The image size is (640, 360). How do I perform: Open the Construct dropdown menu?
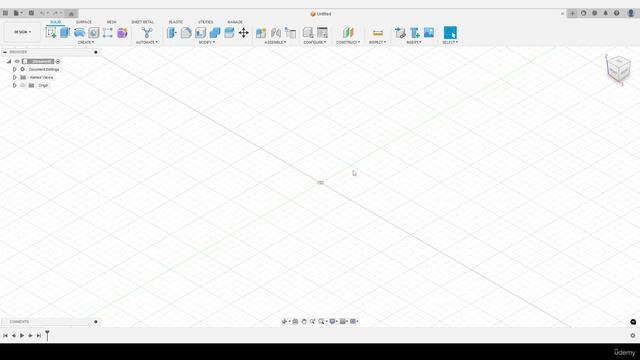348,42
